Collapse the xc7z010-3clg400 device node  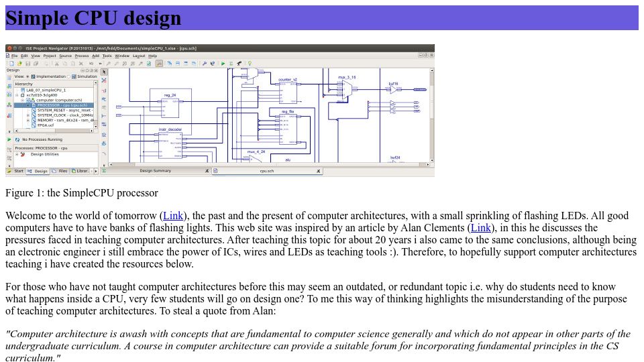click(x=17, y=95)
